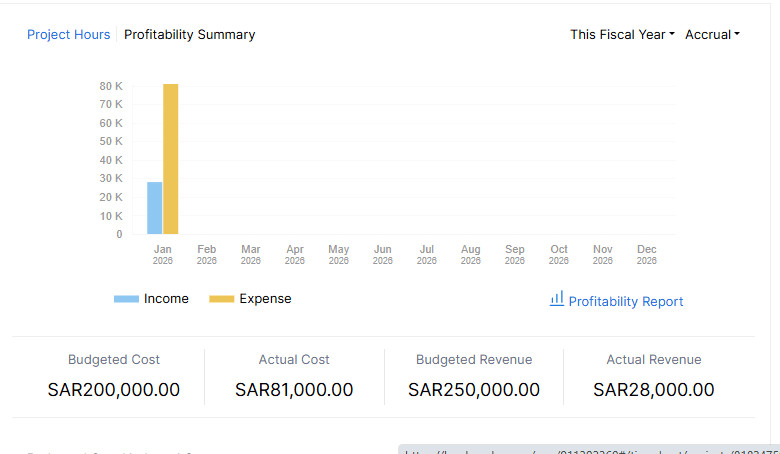Open the This Fiscal Year dropdown
The height and width of the screenshot is (454, 780).
(x=622, y=34)
